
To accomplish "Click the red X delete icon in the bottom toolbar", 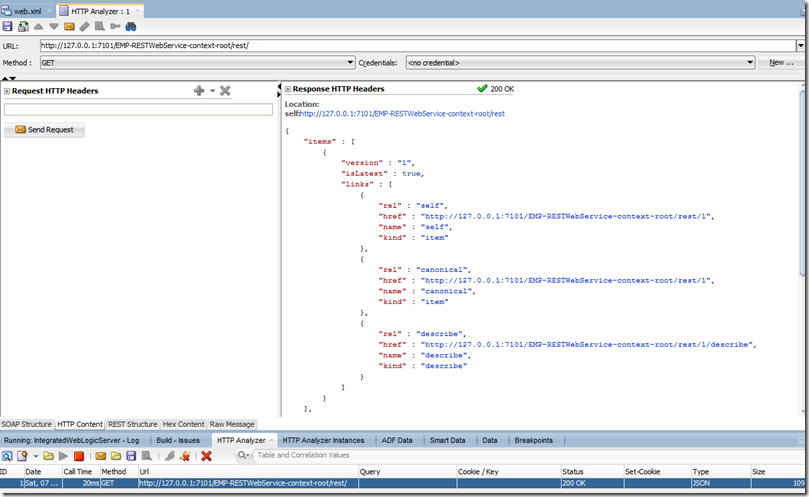I will click(x=206, y=456).
